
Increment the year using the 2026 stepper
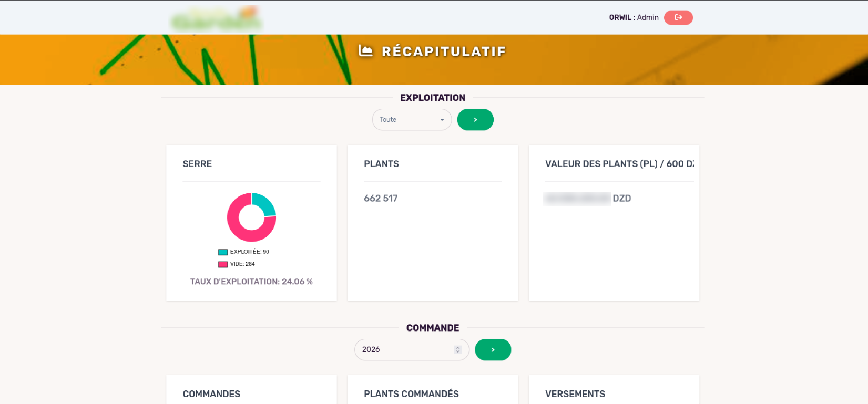pyautogui.click(x=457, y=347)
